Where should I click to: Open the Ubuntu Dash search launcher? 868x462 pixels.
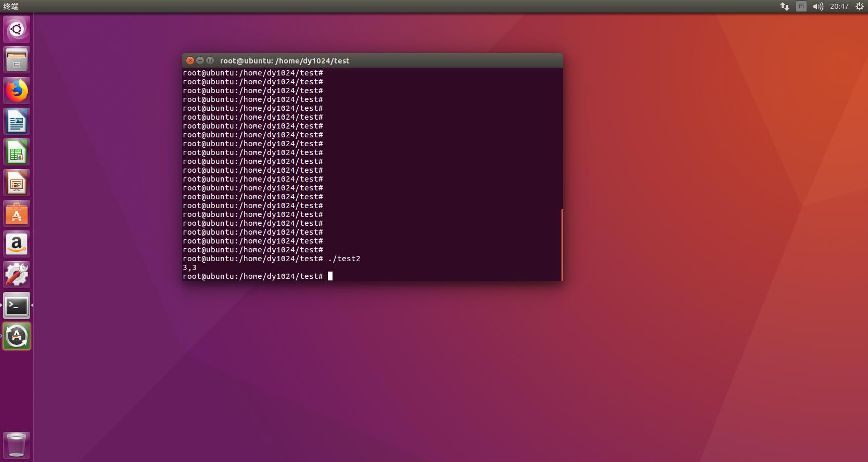17,29
